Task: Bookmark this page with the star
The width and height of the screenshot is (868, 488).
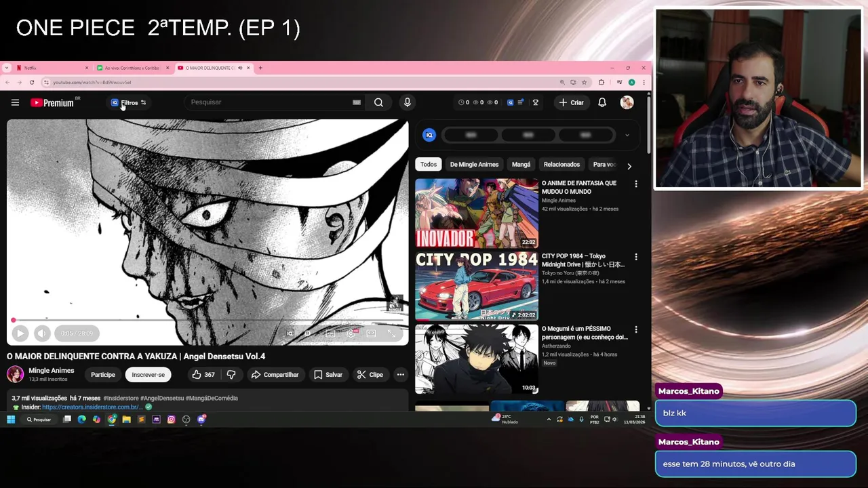Action: [584, 82]
